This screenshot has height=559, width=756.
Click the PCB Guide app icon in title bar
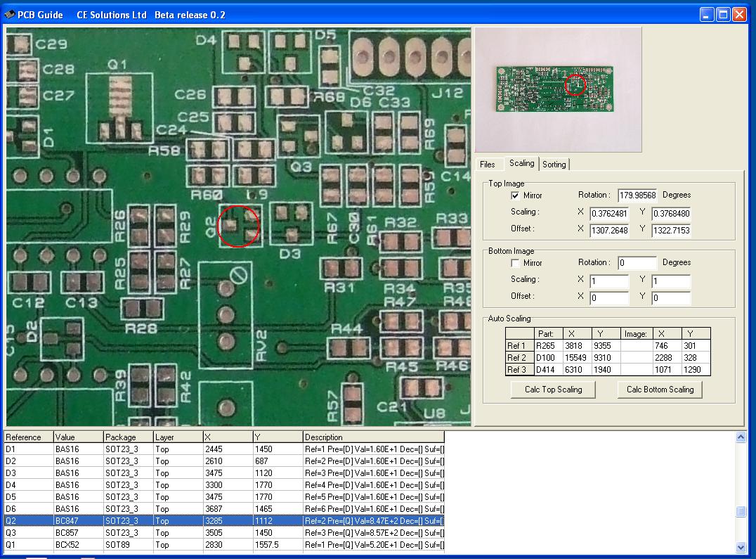click(x=9, y=15)
